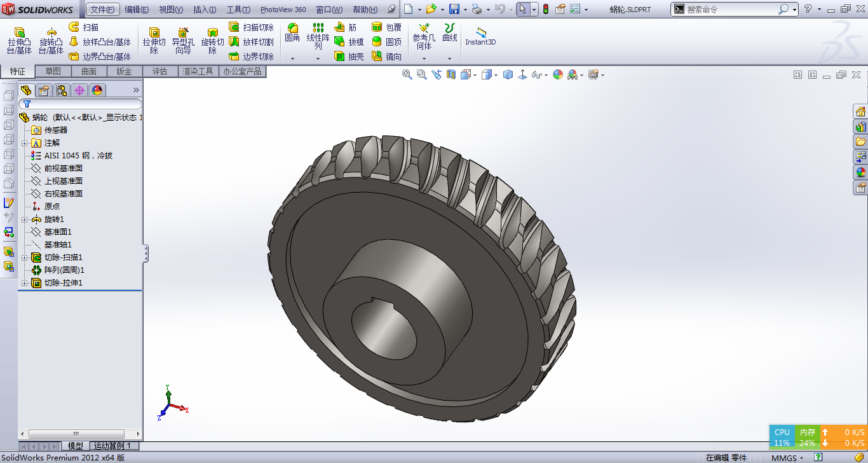Select the 圆顶 dome tool

pyautogui.click(x=386, y=42)
